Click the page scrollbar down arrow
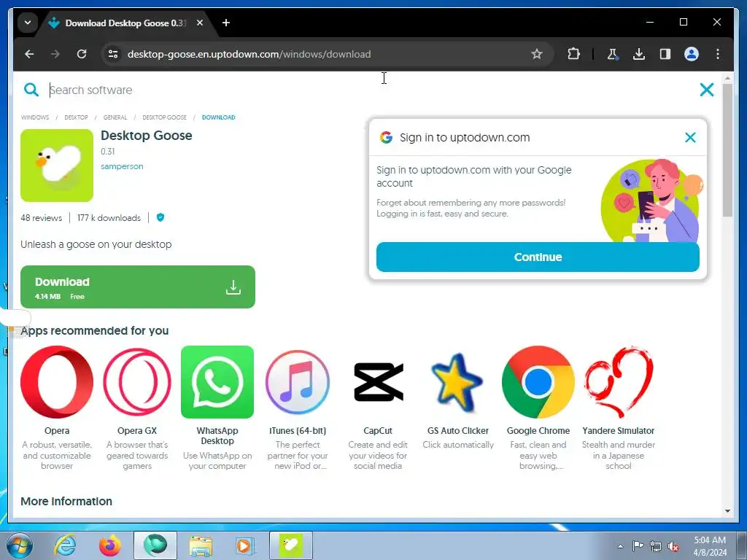 click(727, 511)
